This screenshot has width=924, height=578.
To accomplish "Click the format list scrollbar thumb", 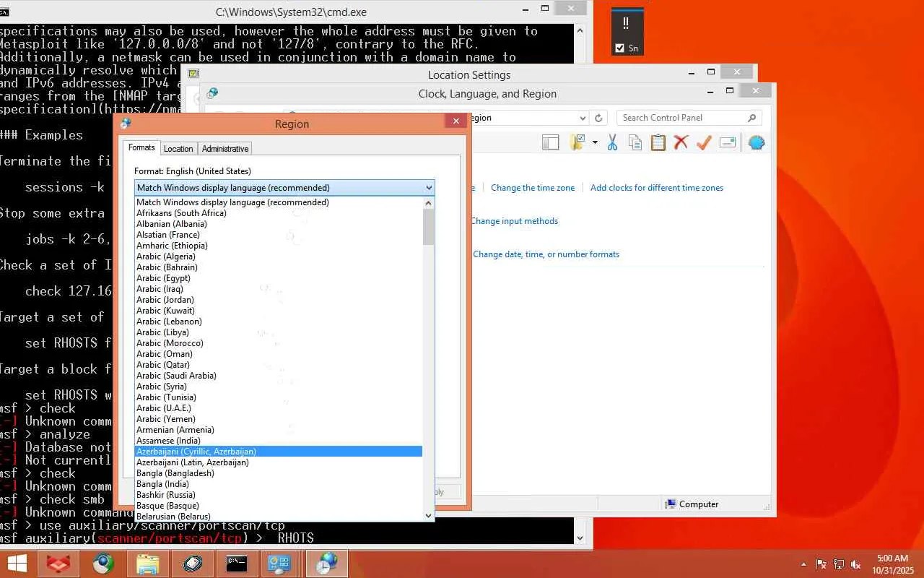I will (429, 227).
